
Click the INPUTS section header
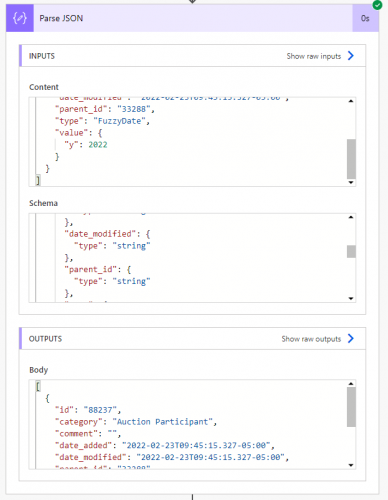(x=193, y=56)
